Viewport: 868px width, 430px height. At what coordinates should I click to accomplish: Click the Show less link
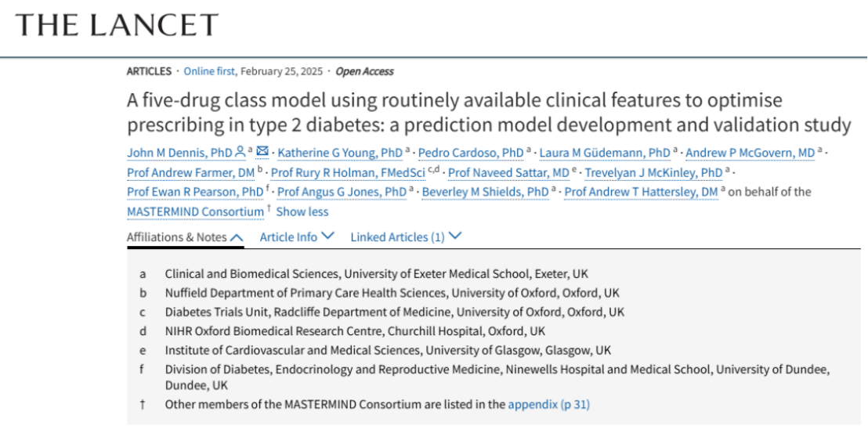tap(302, 212)
